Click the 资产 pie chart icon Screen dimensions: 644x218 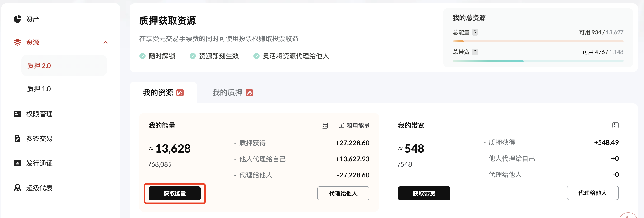click(17, 19)
